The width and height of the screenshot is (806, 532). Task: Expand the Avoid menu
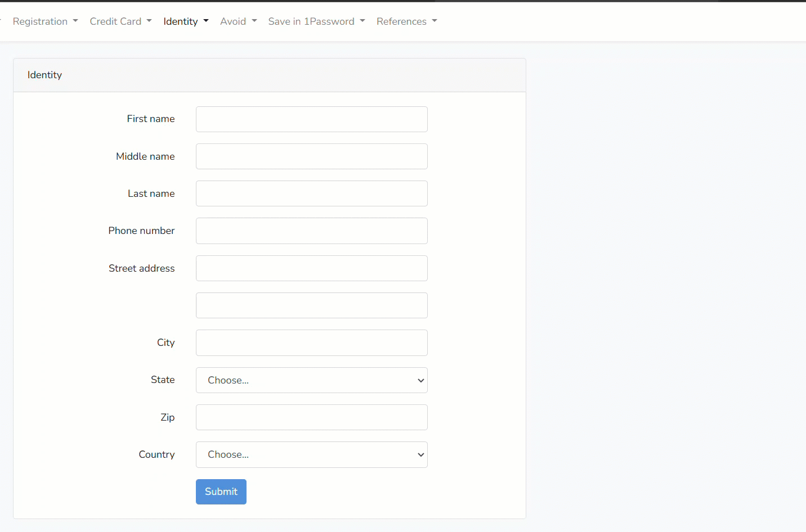tap(238, 21)
